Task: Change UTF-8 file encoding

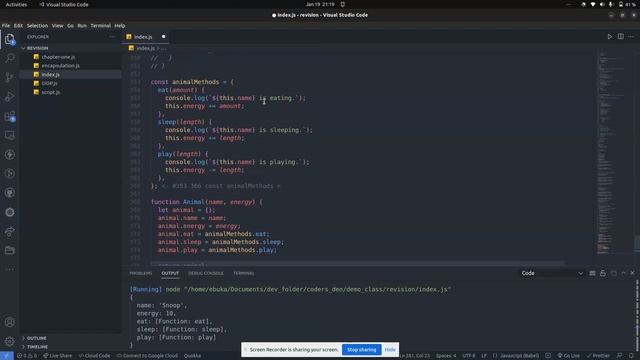Action: [x=469, y=356]
